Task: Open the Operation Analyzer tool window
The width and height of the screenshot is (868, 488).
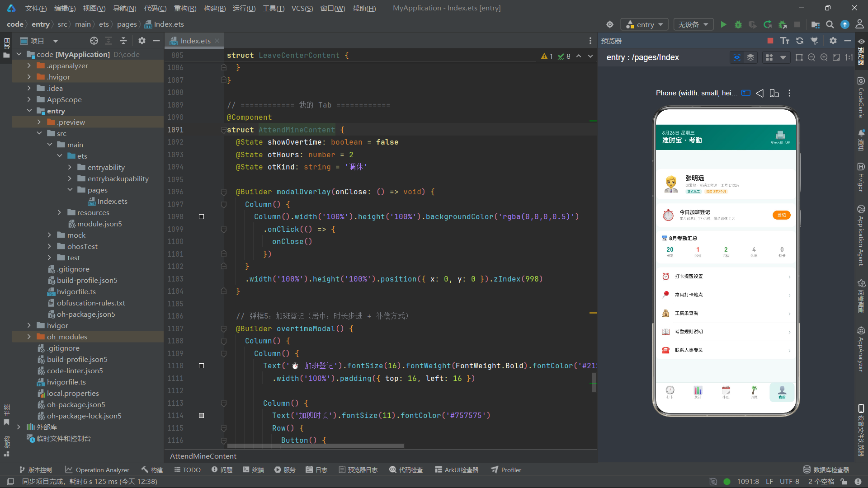Action: (97, 470)
